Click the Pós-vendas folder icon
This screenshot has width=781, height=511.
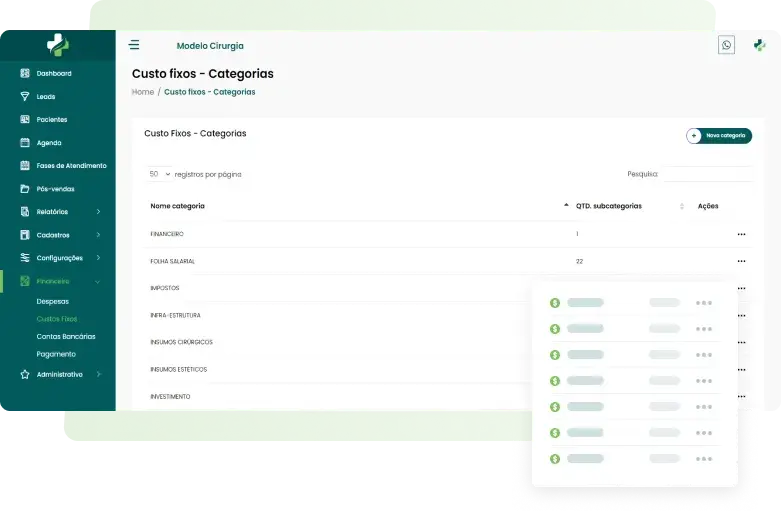coord(25,189)
